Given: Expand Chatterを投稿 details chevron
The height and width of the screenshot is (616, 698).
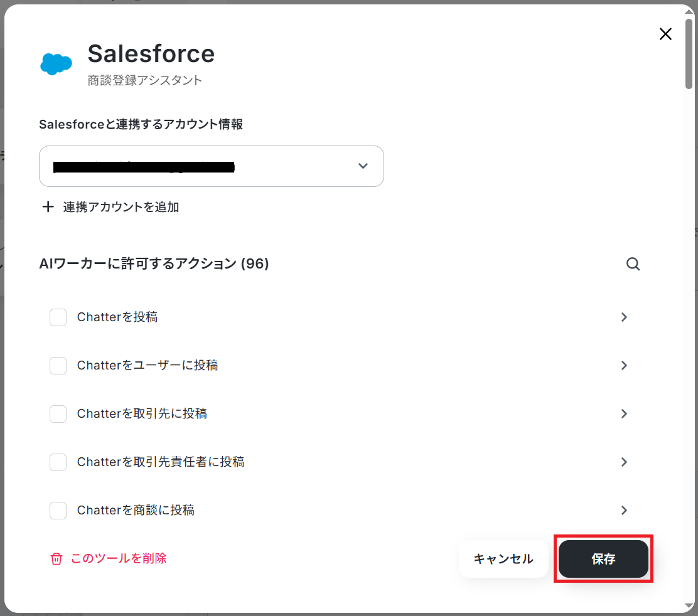Looking at the screenshot, I should pyautogui.click(x=624, y=317).
